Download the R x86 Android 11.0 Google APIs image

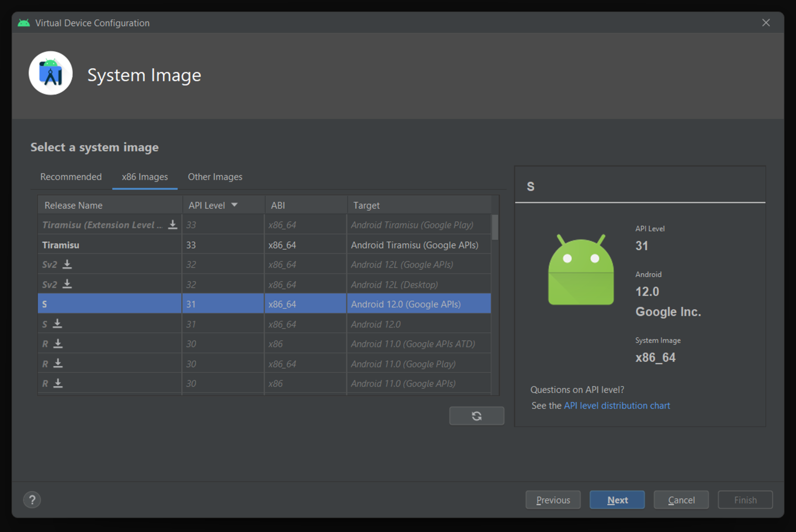58,383
